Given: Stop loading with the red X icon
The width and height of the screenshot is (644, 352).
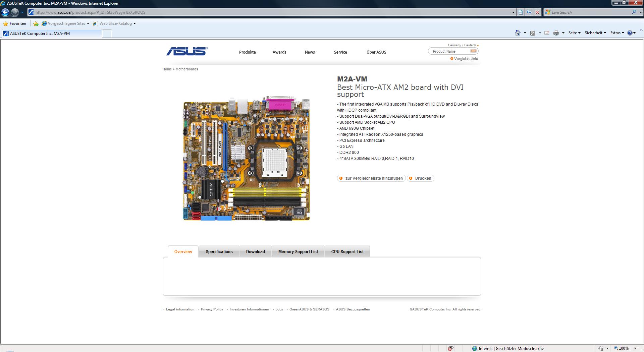Looking at the screenshot, I should point(537,12).
